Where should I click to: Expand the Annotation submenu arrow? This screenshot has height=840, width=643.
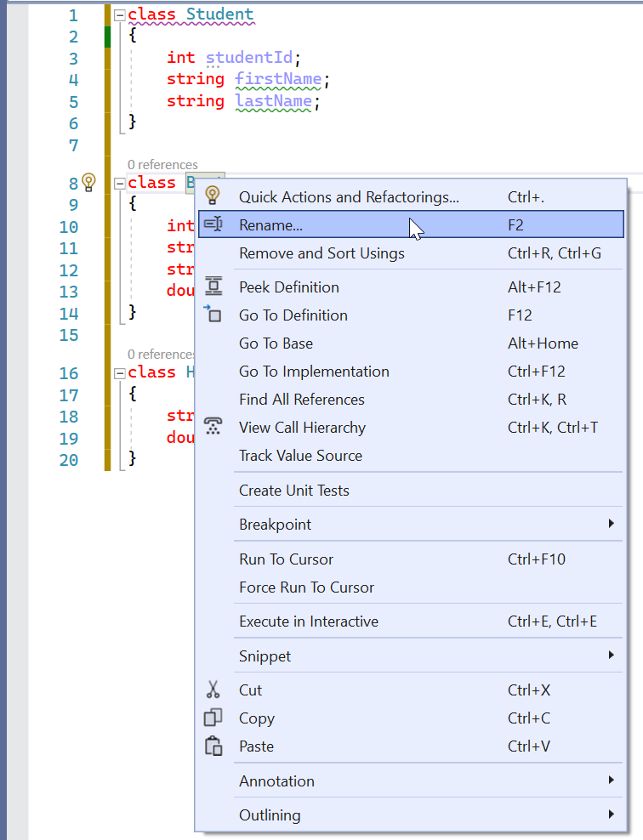click(611, 780)
